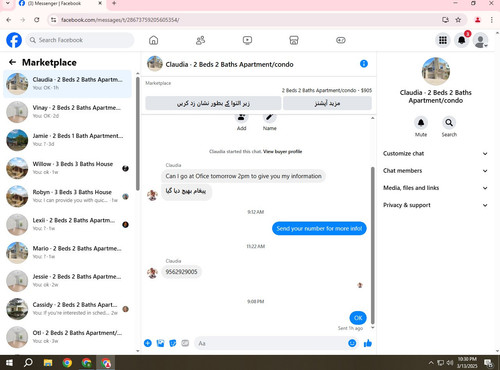
Task: Click the conversation header listing thumbnail
Action: [155, 64]
